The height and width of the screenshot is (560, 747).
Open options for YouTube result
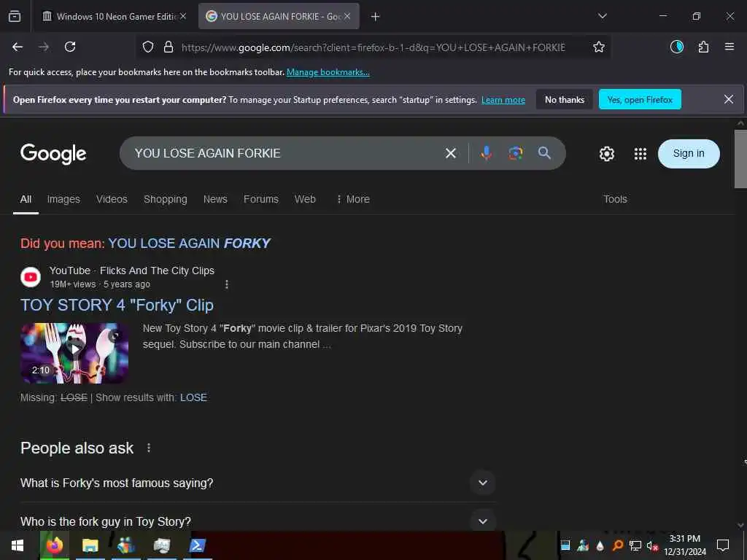[x=227, y=284]
